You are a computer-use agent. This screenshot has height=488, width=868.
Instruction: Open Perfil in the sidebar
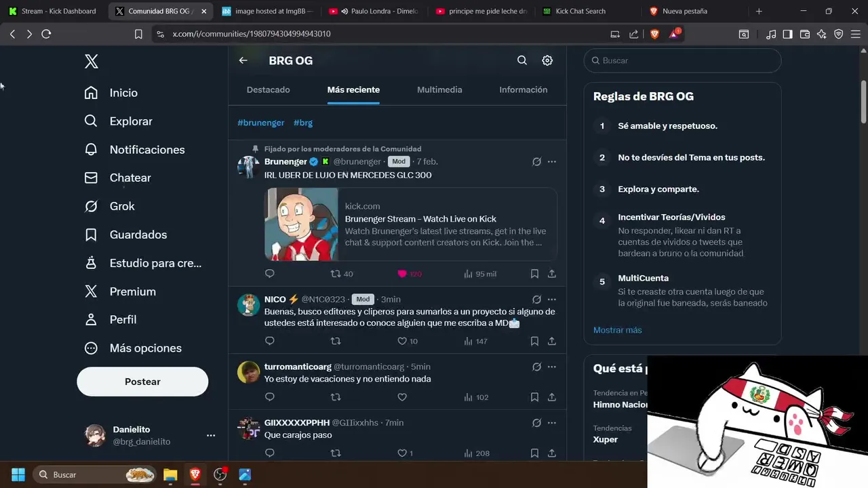coord(110,319)
